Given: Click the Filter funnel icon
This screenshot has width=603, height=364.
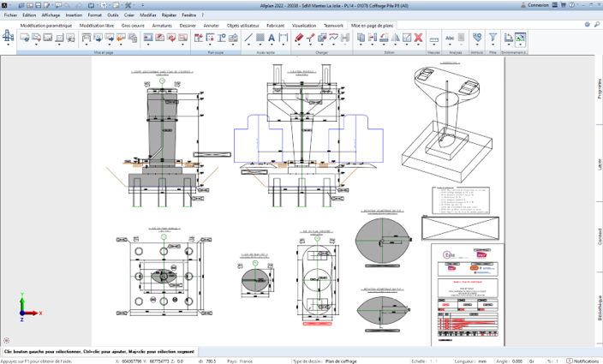Looking at the screenshot, I should [493, 38].
